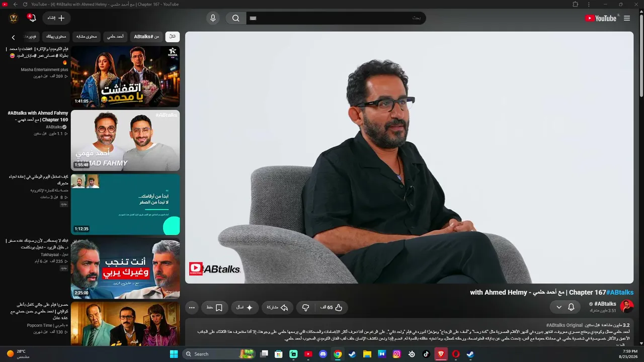Like the video (65 ألف)
Screen dimensions: 644x362
coord(332,307)
